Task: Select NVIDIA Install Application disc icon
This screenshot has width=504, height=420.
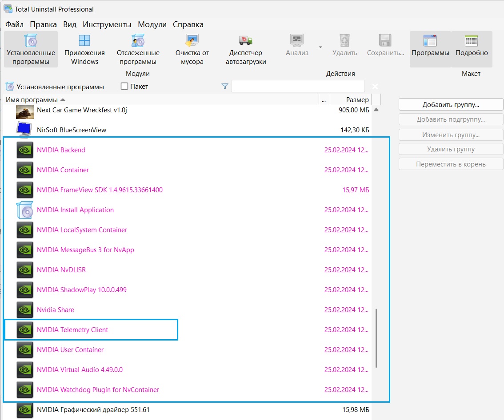Action: (x=25, y=210)
